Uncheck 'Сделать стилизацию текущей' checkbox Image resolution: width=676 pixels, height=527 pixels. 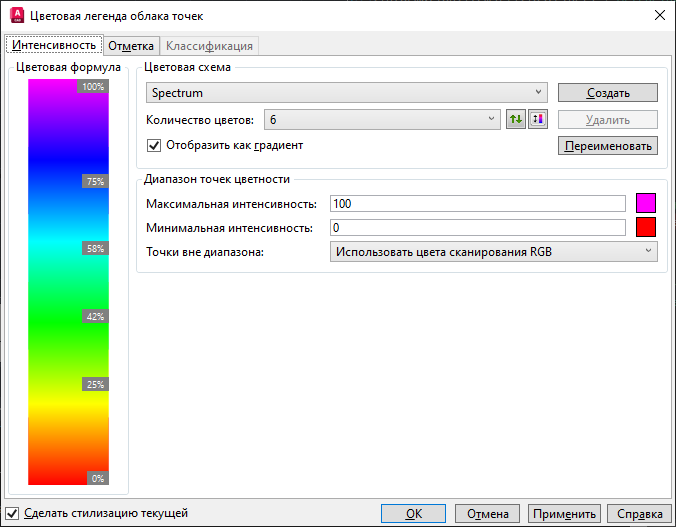(12, 513)
